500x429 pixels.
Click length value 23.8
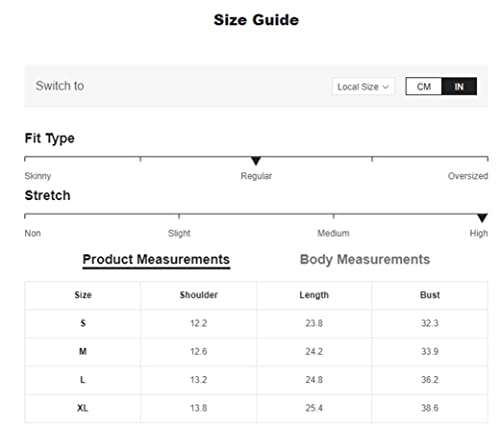(314, 323)
